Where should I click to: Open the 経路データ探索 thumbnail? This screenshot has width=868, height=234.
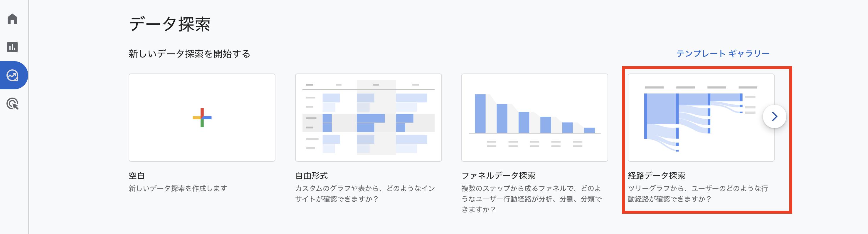701,118
